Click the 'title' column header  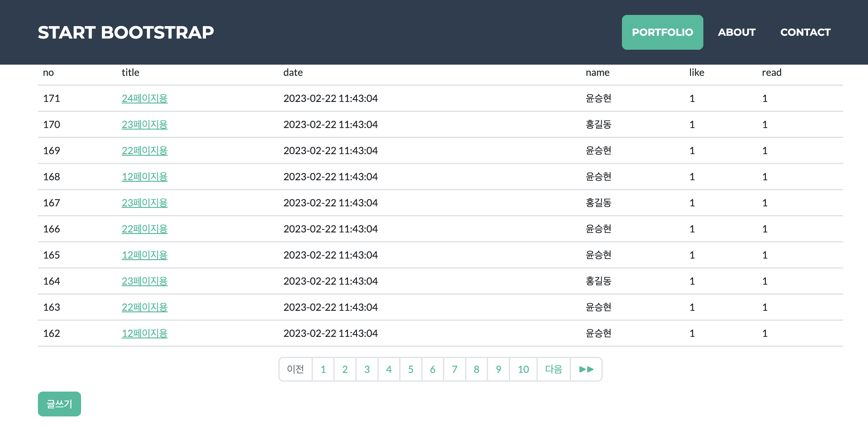point(130,72)
